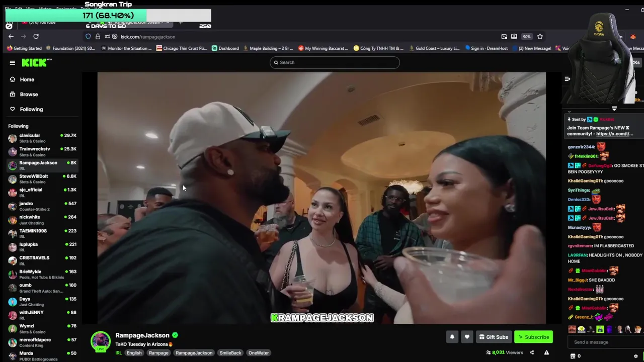Open BrieWylde channel in Following list
Screen dimensions: 644x362
(x=42, y=274)
